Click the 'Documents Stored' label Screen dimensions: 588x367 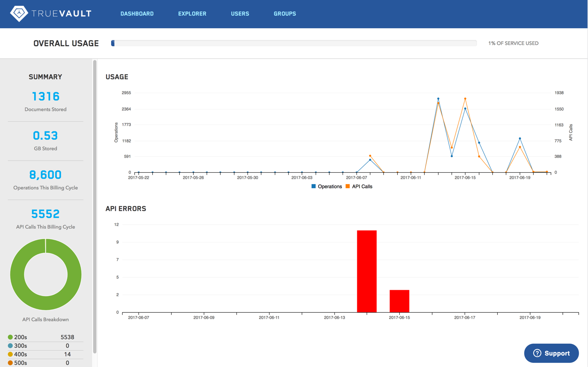point(45,109)
